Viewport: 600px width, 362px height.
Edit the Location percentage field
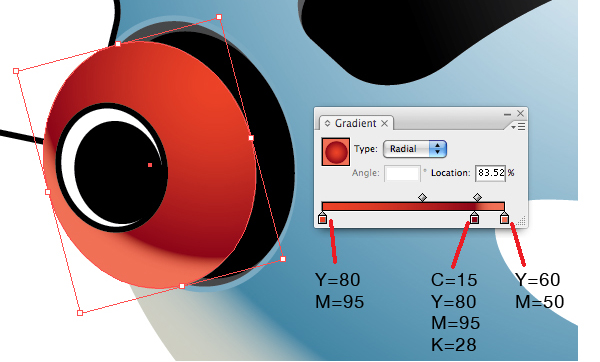pos(491,173)
